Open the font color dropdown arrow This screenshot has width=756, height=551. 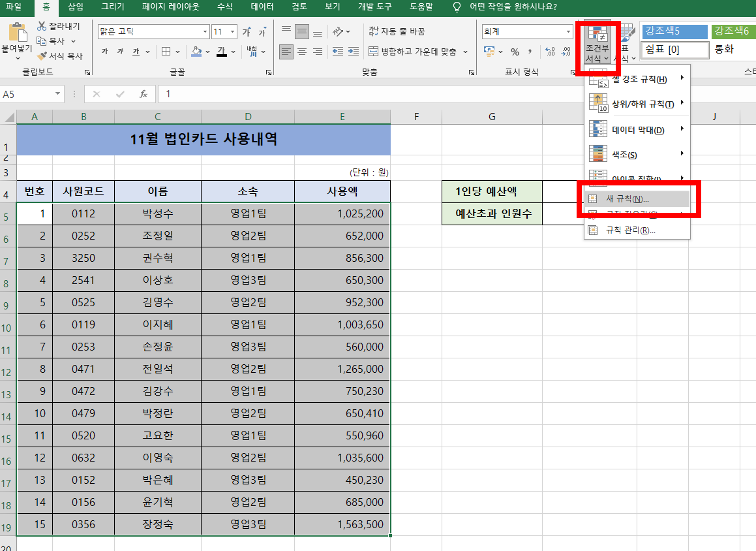click(234, 52)
